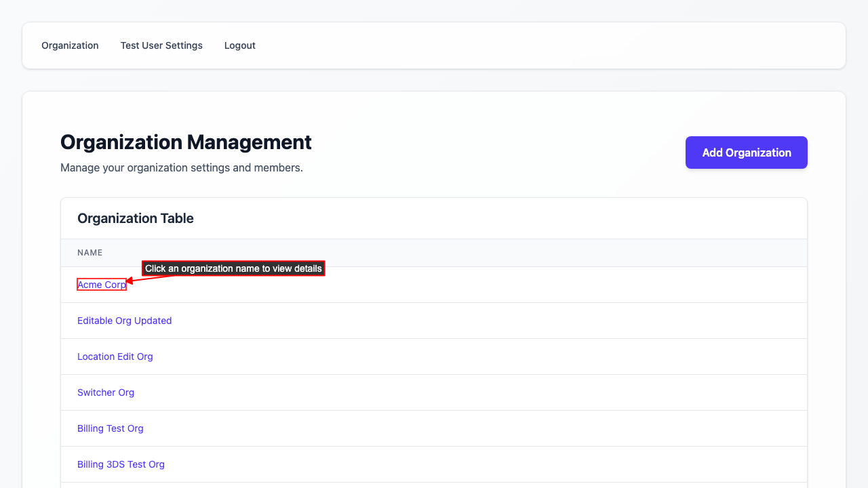Open the Organization nav item
The height and width of the screenshot is (488, 868).
[70, 45]
